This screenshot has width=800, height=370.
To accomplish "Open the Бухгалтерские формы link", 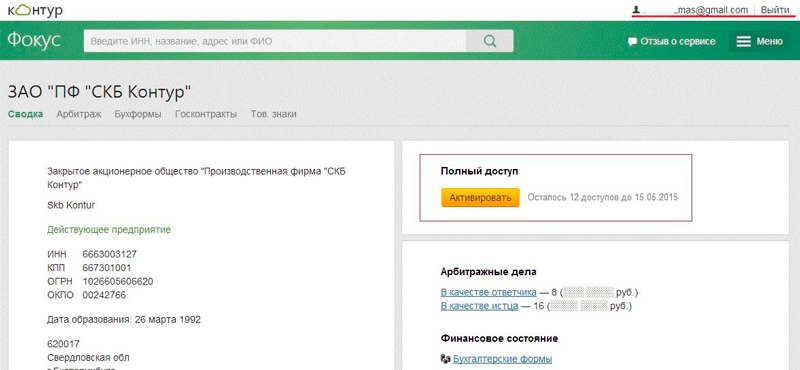I will click(x=503, y=359).
